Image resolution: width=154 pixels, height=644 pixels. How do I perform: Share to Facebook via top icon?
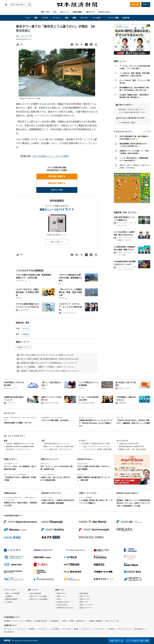point(91,44)
